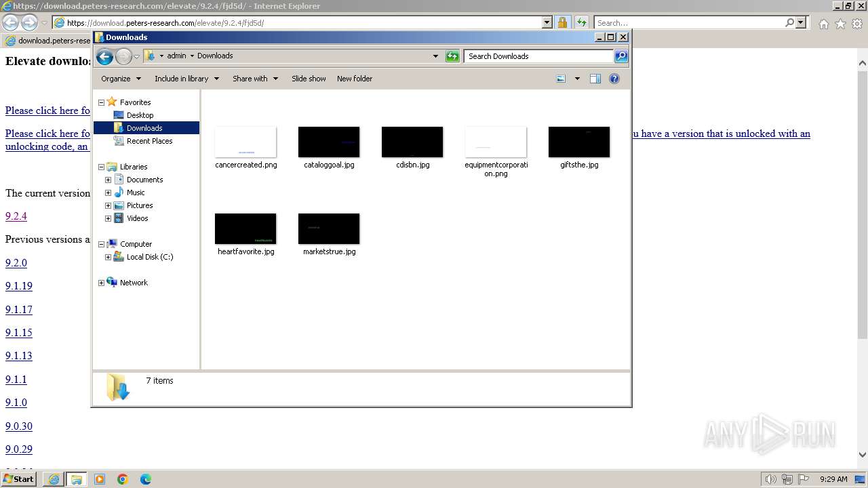Image resolution: width=868 pixels, height=488 pixels.
Task: Expand the Music library node
Action: (108, 192)
